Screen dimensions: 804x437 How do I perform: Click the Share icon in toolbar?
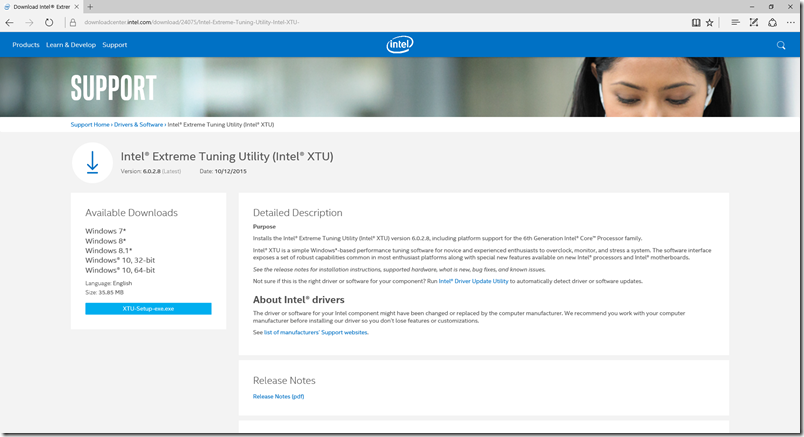point(772,23)
